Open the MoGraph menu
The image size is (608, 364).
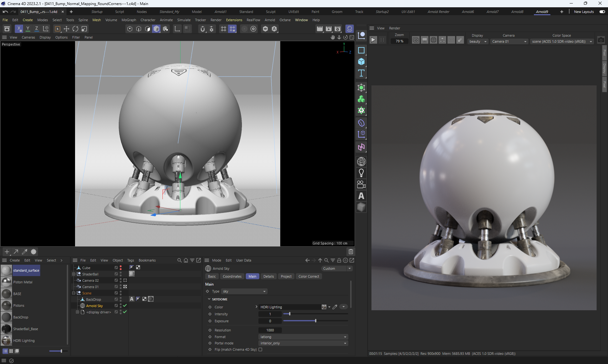click(x=129, y=20)
